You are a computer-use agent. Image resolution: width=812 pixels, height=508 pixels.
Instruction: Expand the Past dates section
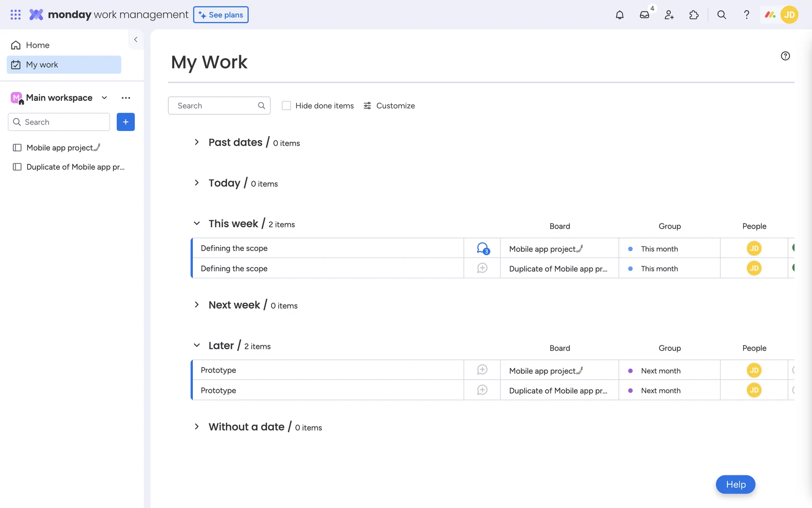pyautogui.click(x=197, y=142)
